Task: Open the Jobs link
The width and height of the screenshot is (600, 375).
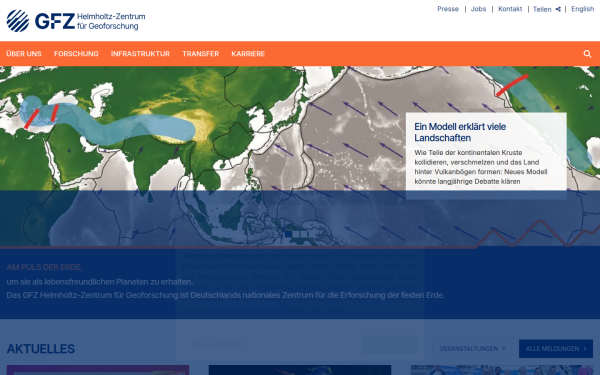Action: click(x=478, y=9)
